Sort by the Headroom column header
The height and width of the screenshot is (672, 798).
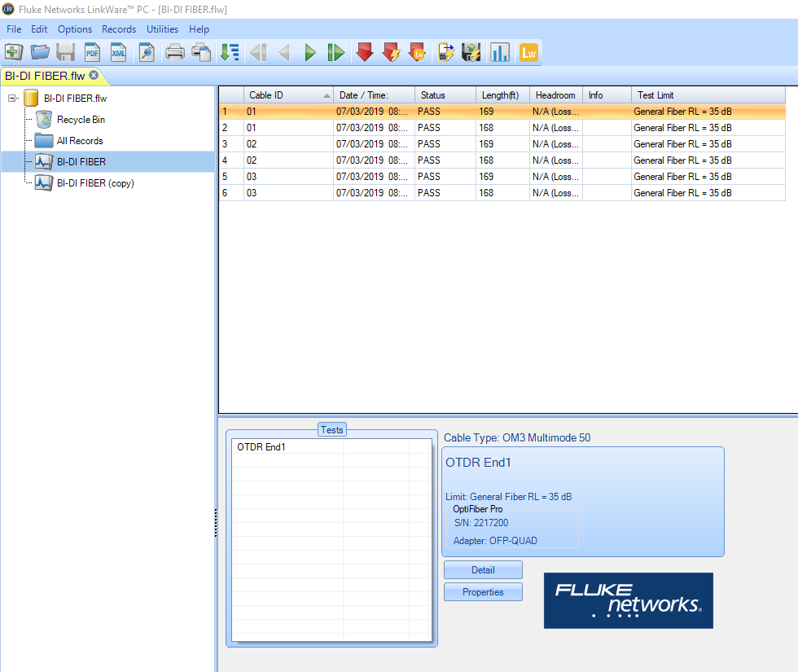pos(556,95)
